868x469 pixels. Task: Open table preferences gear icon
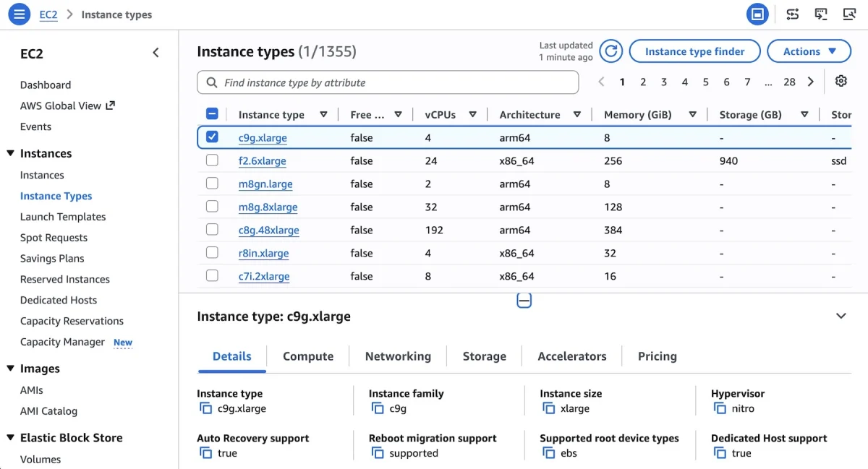841,81
